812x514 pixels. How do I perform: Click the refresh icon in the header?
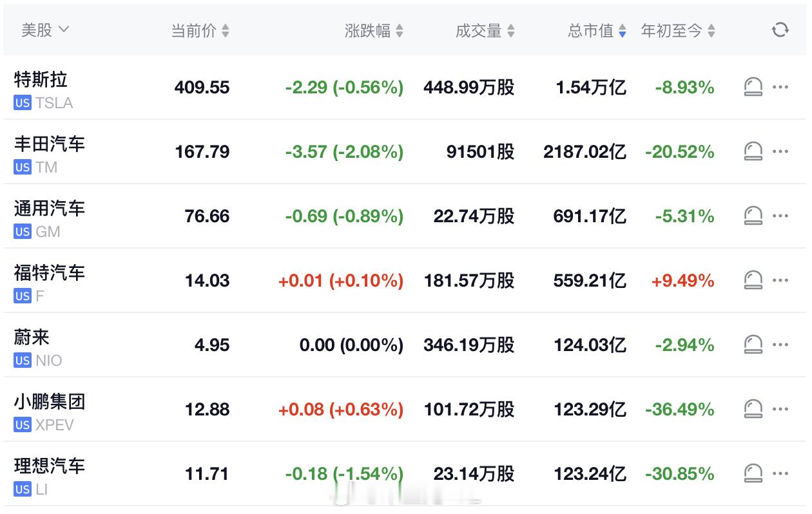[x=780, y=30]
